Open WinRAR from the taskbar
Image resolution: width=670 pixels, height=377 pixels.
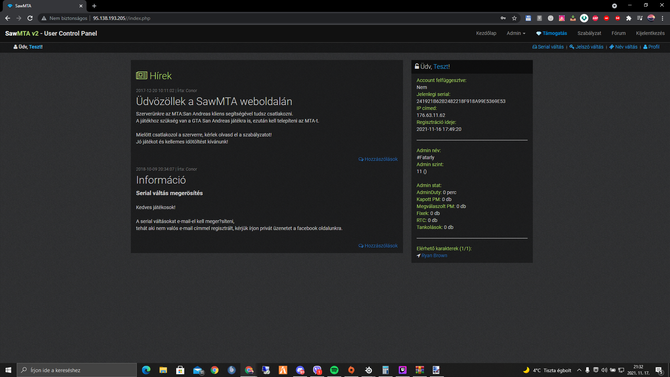click(x=420, y=370)
